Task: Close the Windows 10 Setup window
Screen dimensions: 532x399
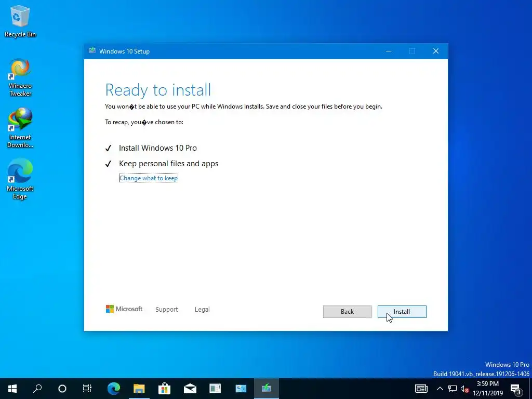Action: 436,51
